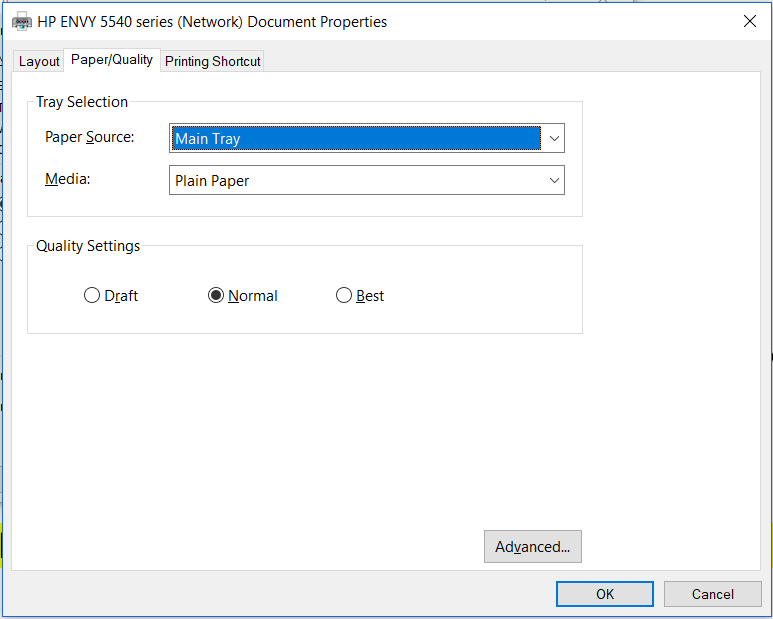Confirm settings with the OK button

pos(604,594)
